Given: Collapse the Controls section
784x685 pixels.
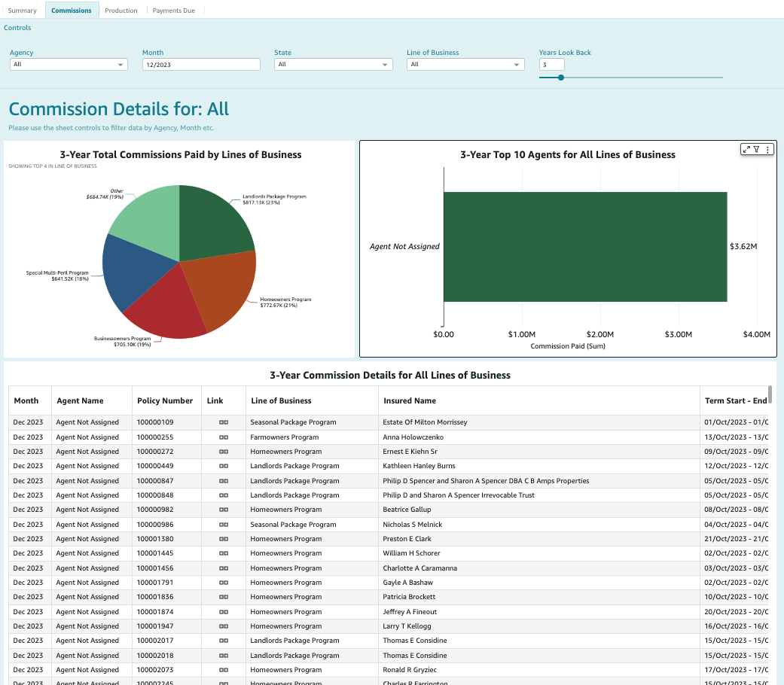Looking at the screenshot, I should click(x=18, y=28).
